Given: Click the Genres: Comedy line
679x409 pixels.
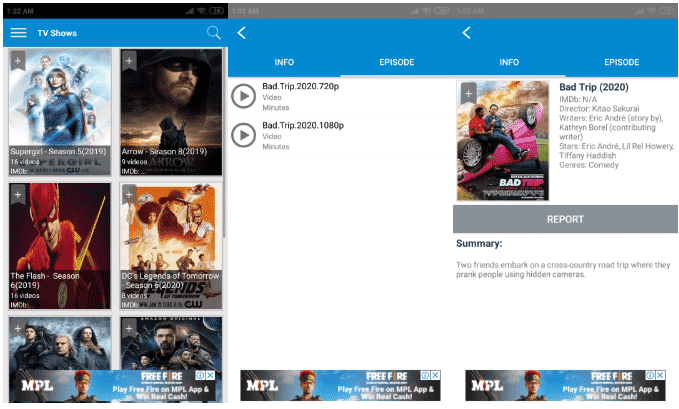Looking at the screenshot, I should [588, 165].
